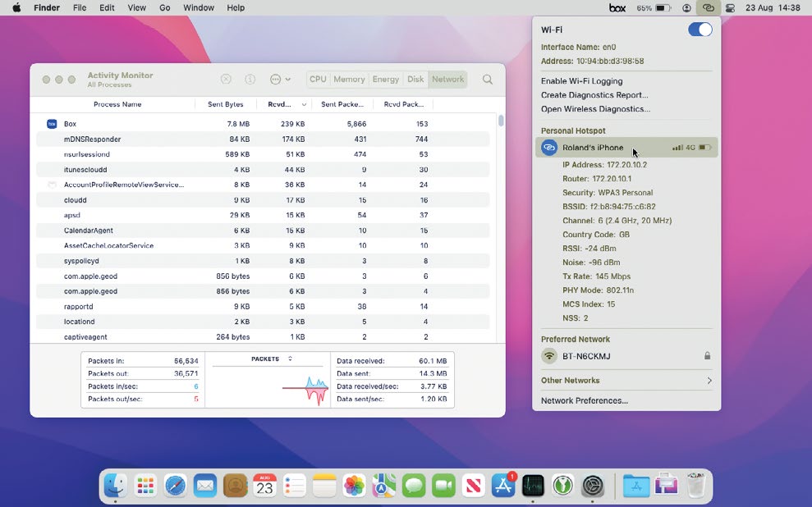Sort by the Sent Bytes column
Image resolution: width=812 pixels, height=507 pixels.
226,104
